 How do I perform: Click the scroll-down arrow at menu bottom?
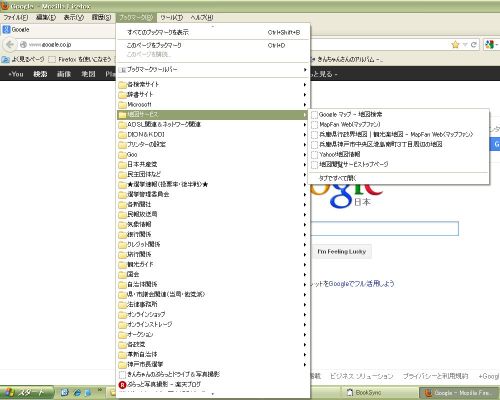[x=213, y=394]
